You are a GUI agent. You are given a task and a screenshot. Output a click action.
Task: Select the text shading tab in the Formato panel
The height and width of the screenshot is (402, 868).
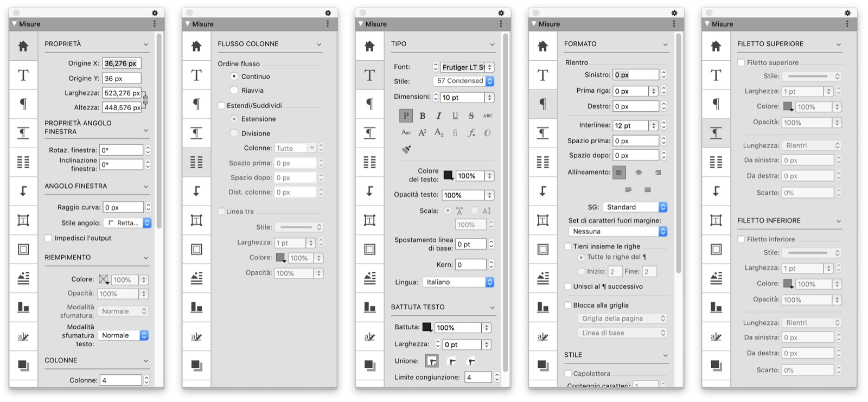click(x=542, y=336)
